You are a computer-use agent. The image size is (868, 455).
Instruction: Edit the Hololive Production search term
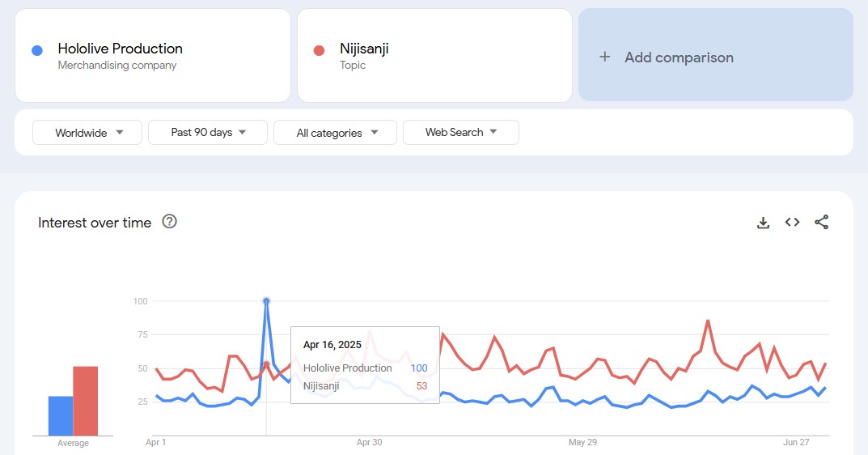click(x=153, y=55)
